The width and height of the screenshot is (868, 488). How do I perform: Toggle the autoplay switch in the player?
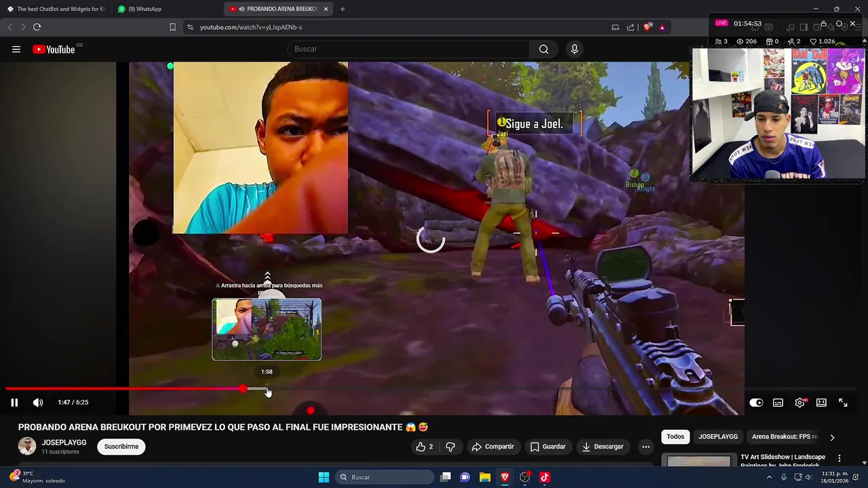756,403
